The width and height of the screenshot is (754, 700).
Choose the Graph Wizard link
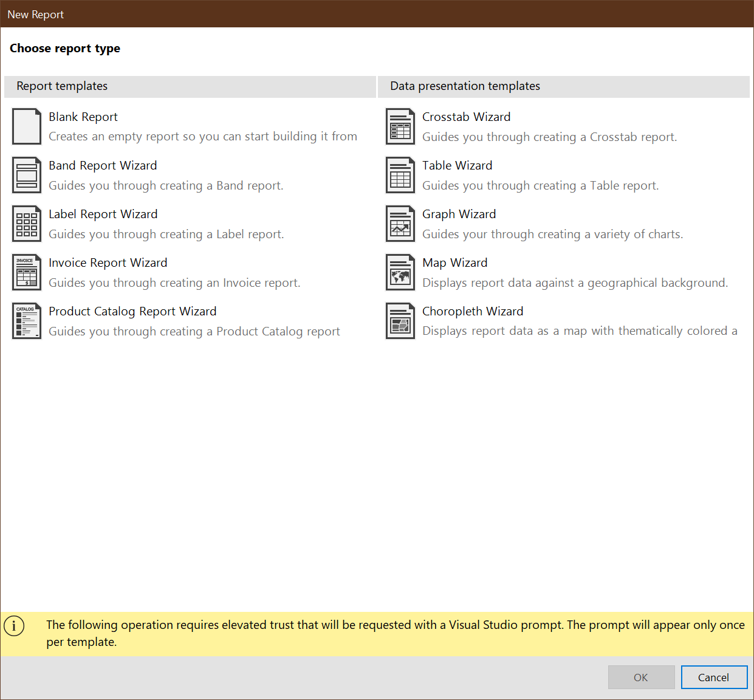coord(459,214)
